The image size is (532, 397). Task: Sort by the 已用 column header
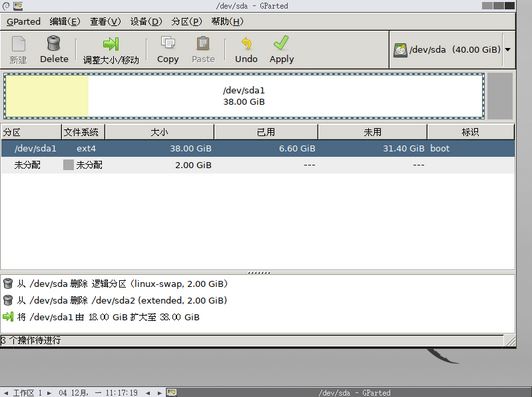click(x=266, y=132)
